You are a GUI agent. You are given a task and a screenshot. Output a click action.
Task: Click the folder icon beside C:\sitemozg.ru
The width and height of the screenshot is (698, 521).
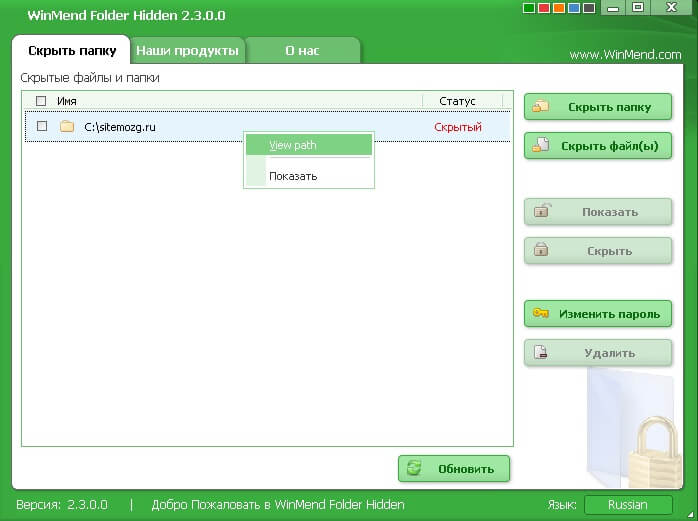(x=67, y=127)
